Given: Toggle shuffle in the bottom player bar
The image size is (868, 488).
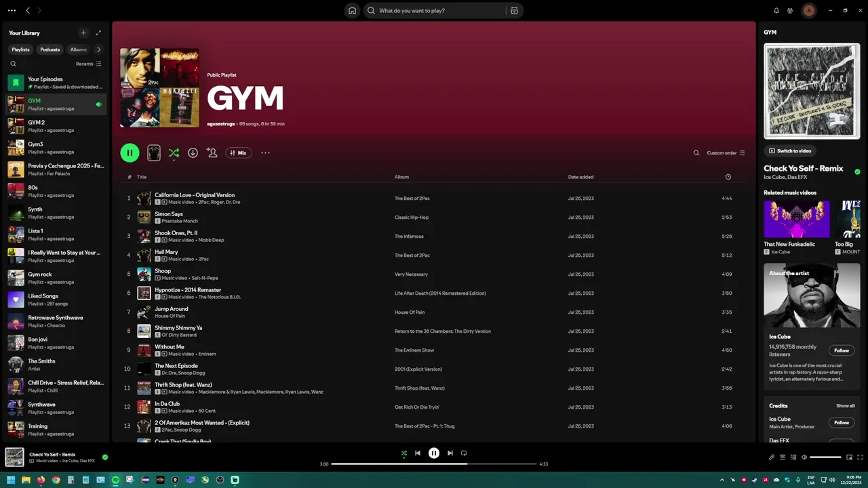Looking at the screenshot, I should [x=404, y=453].
